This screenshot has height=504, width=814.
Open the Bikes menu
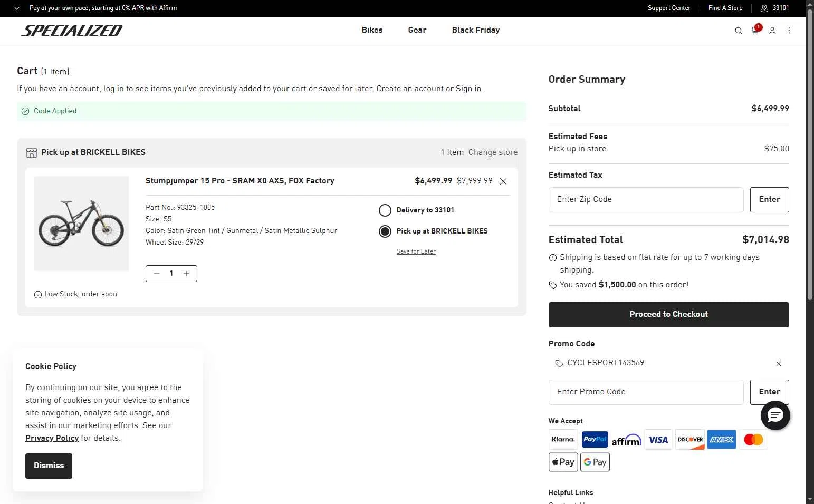click(372, 30)
